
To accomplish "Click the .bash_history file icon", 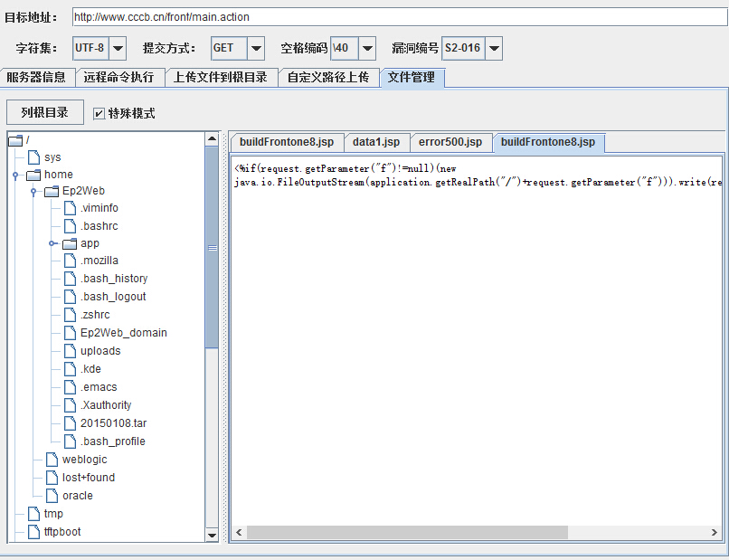I will [x=71, y=279].
